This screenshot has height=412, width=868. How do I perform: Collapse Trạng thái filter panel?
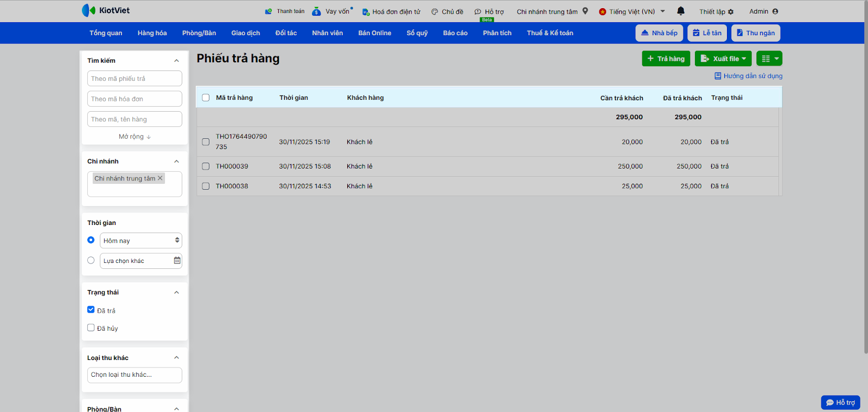pos(176,293)
